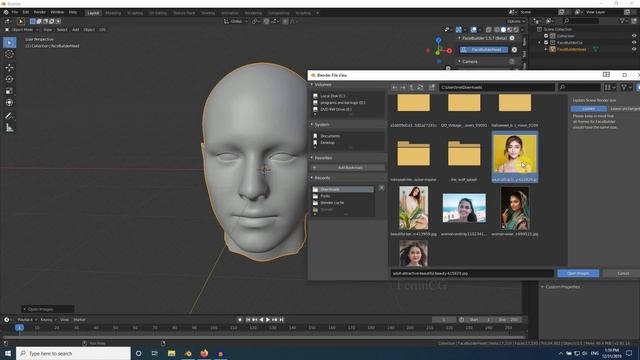This screenshot has width=640, height=360.
Task: Open the Window menu
Action: (x=57, y=12)
